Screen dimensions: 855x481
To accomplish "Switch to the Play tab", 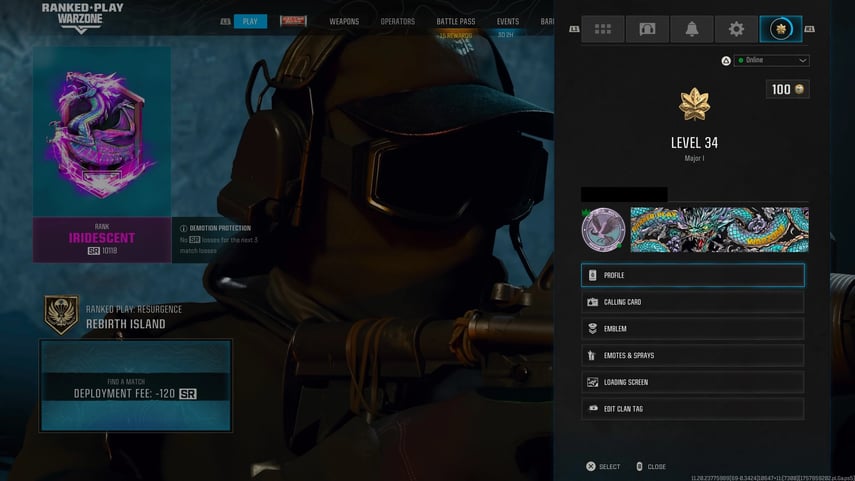I will 250,21.
